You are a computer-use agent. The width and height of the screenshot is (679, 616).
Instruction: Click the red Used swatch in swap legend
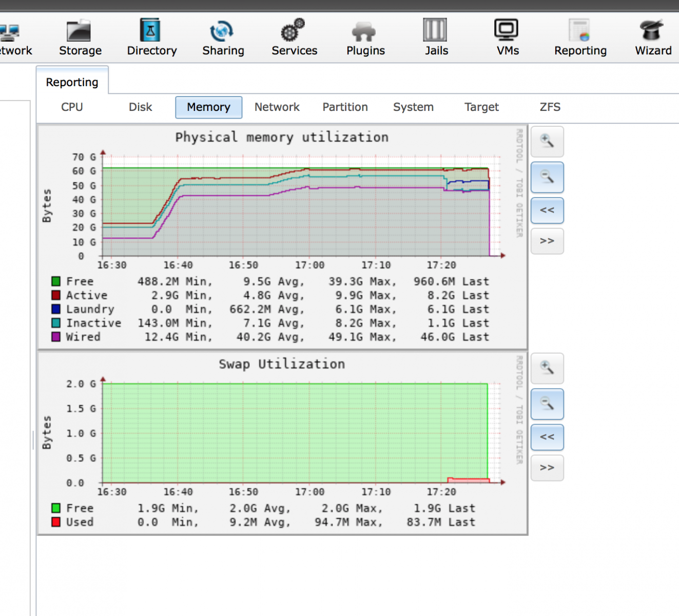(56, 522)
